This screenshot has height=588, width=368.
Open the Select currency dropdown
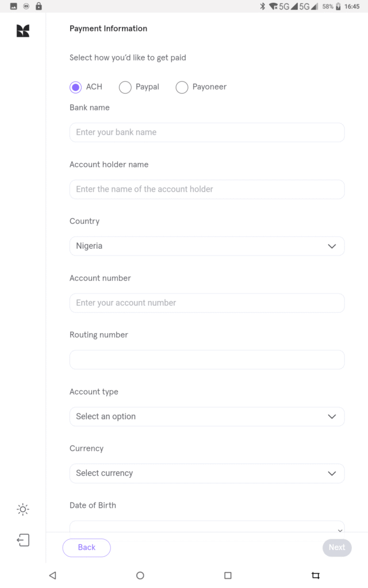point(207,473)
